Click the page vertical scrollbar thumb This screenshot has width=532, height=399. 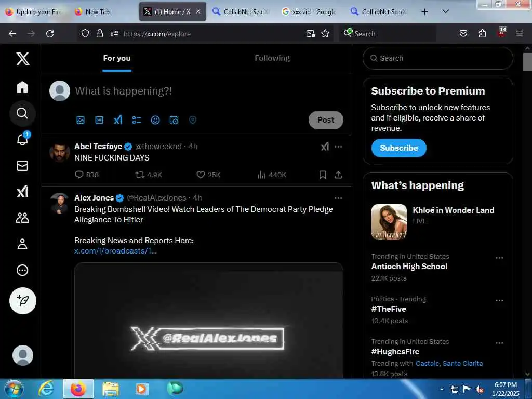(528, 62)
